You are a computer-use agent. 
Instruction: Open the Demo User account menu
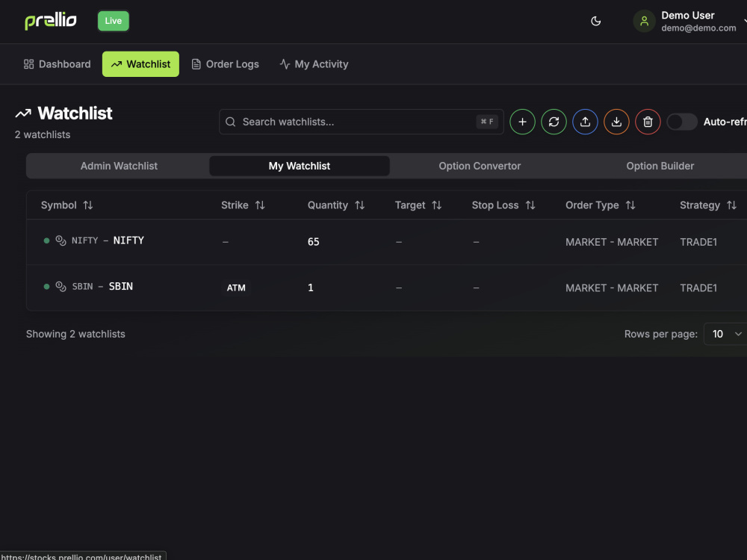coord(689,21)
